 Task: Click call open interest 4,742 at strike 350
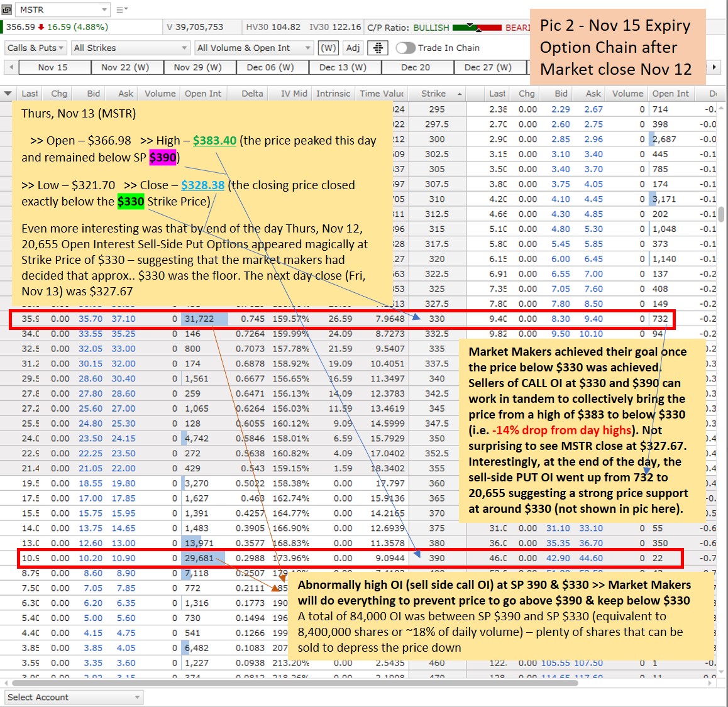click(x=196, y=438)
